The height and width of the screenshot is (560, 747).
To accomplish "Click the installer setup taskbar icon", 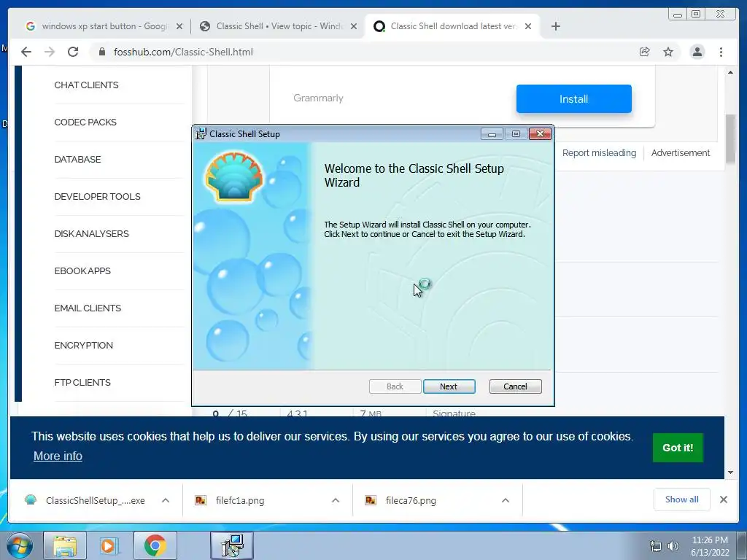I will [232, 545].
